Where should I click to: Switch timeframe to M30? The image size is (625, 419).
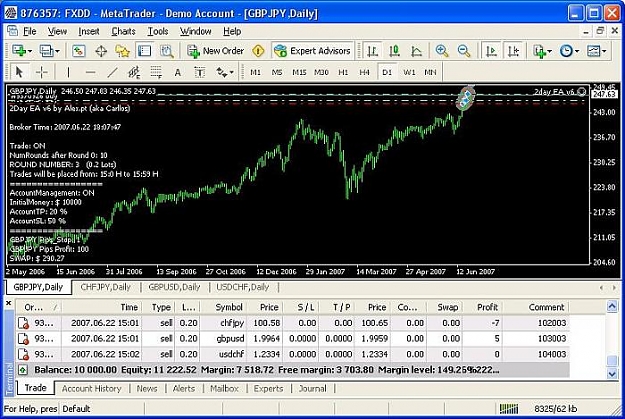coord(321,72)
